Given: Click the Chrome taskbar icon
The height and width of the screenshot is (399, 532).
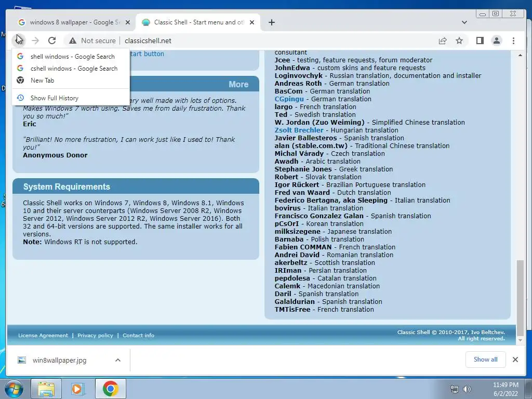Looking at the screenshot, I should point(110,389).
